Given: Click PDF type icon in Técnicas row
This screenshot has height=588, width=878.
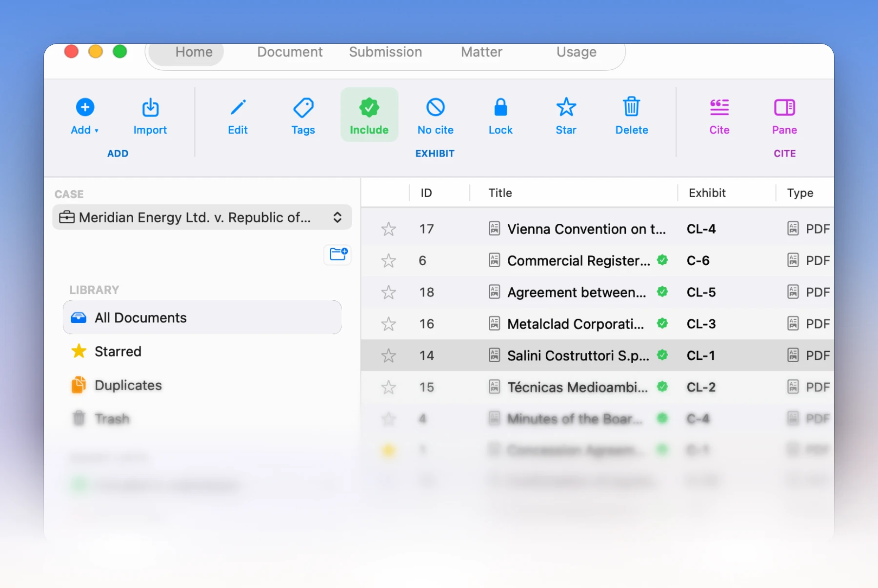Looking at the screenshot, I should click(793, 387).
